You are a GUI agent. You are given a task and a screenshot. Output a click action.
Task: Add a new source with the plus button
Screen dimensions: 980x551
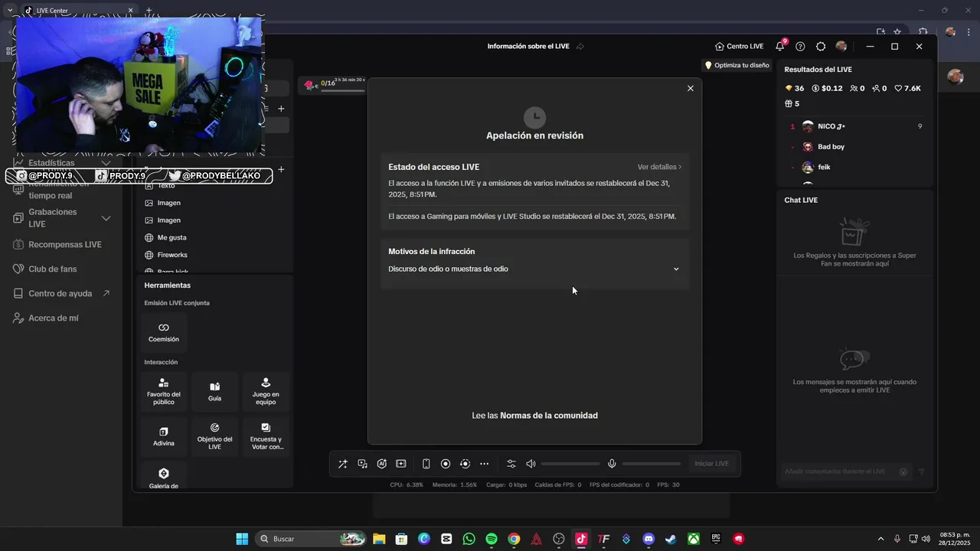coord(281,169)
